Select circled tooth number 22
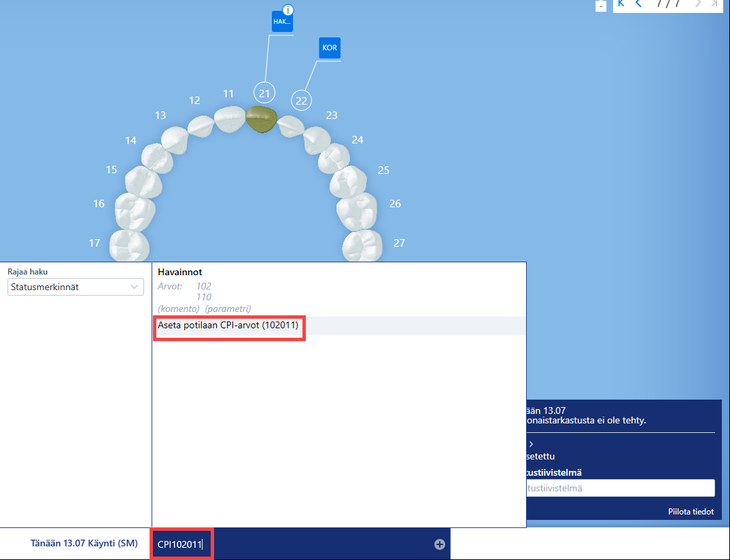Viewport: 730px width, 560px height. pos(302,101)
